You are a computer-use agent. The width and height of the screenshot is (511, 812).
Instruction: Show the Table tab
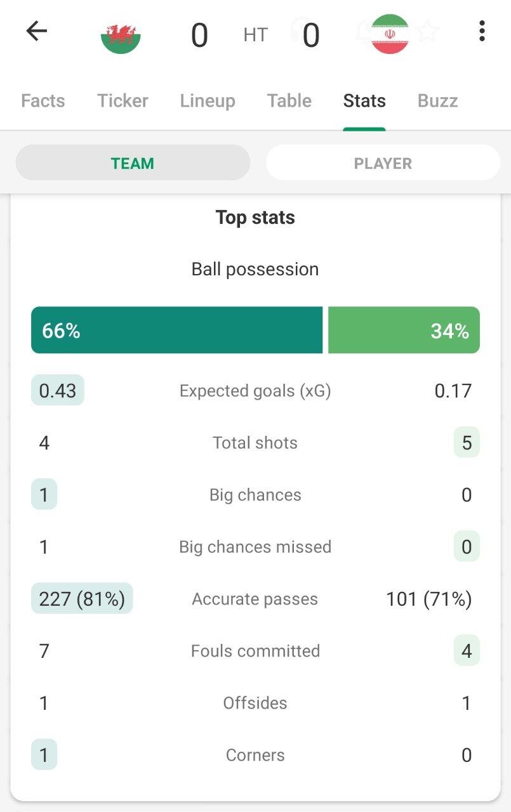(289, 101)
